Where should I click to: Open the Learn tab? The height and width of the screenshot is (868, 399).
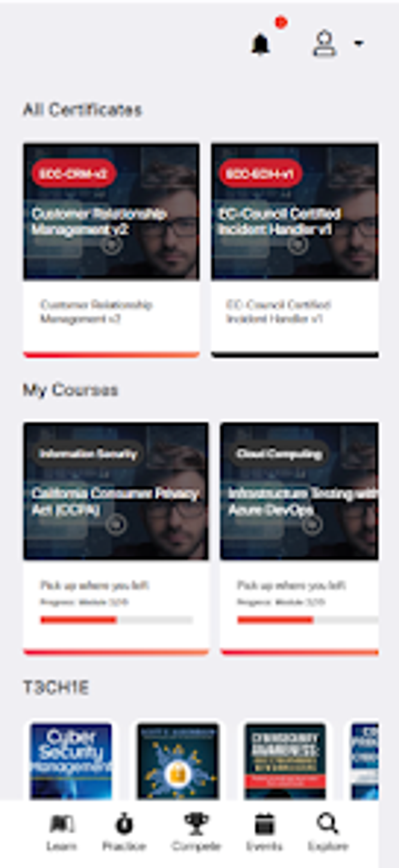pos(62,832)
